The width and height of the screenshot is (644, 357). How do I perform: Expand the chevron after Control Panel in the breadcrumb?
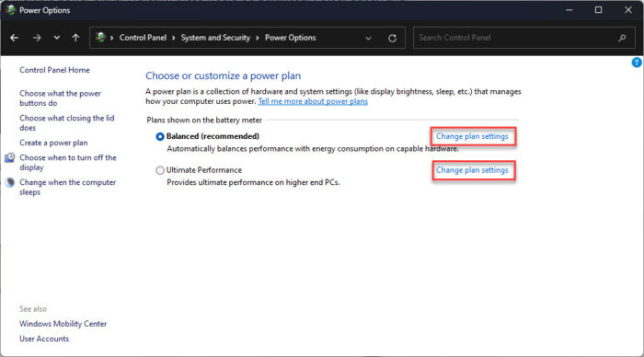click(x=173, y=38)
